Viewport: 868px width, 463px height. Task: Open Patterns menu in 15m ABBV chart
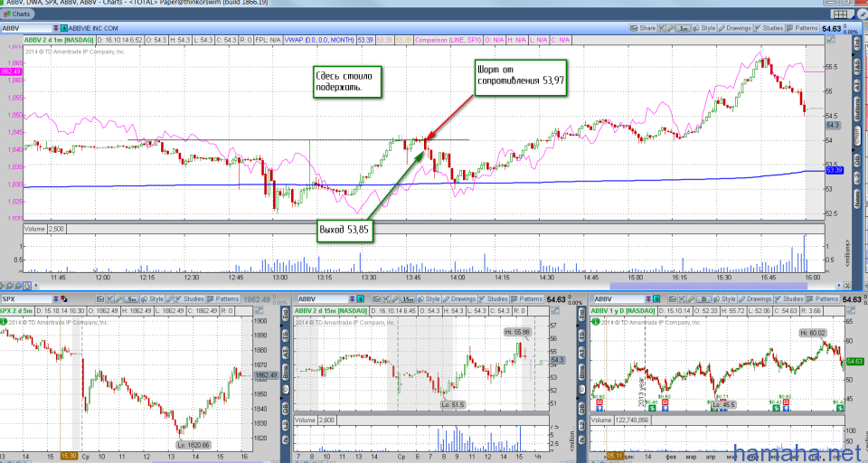(x=527, y=299)
